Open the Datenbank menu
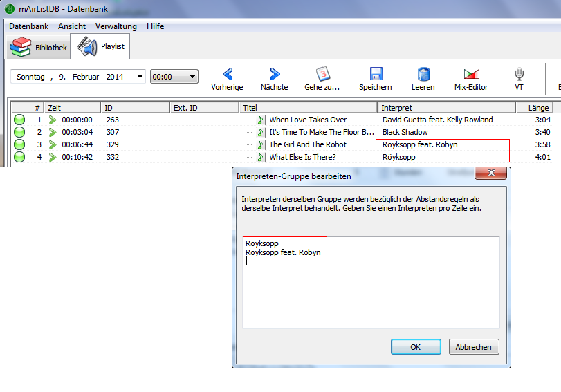The image size is (561, 392). coord(28,26)
